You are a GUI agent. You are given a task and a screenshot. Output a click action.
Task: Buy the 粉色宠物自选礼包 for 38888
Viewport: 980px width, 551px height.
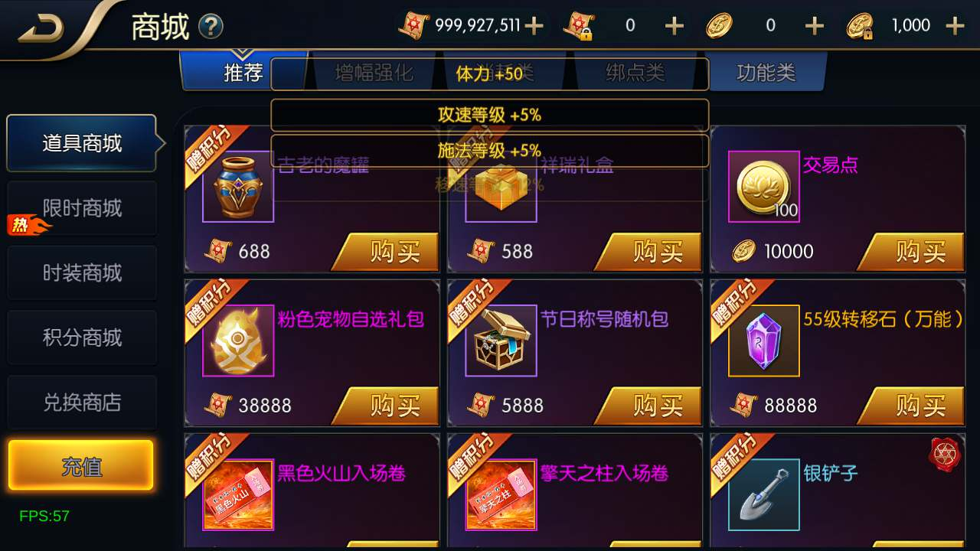coord(388,406)
